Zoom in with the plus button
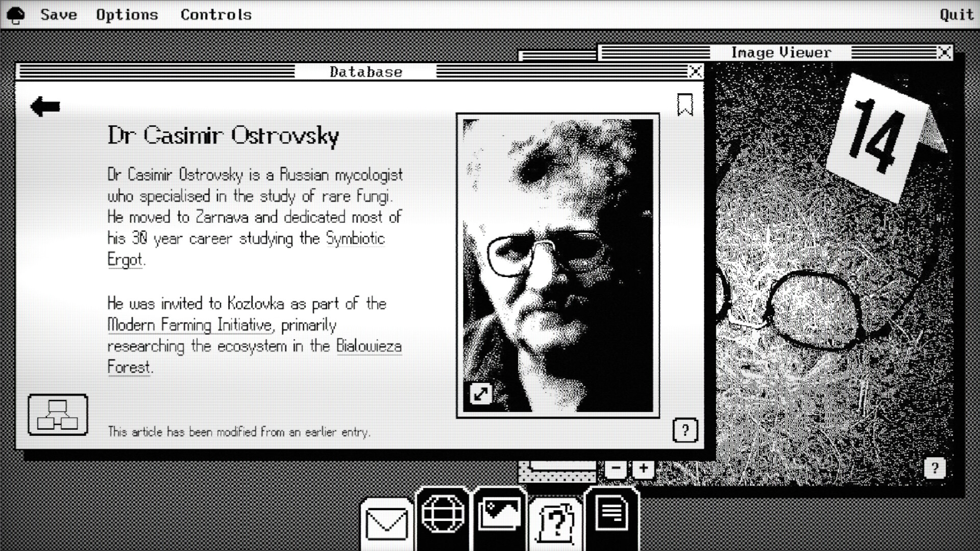Viewport: 980px width, 551px height. coord(644,468)
